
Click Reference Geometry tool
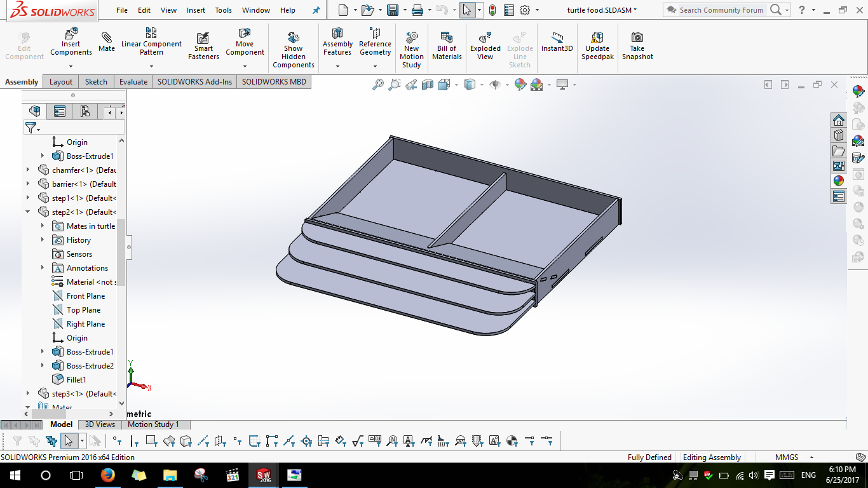pyautogui.click(x=375, y=42)
